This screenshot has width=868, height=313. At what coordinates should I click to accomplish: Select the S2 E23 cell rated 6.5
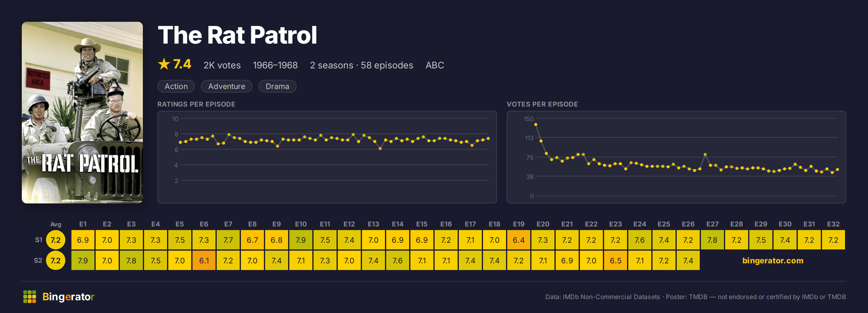[x=615, y=260]
